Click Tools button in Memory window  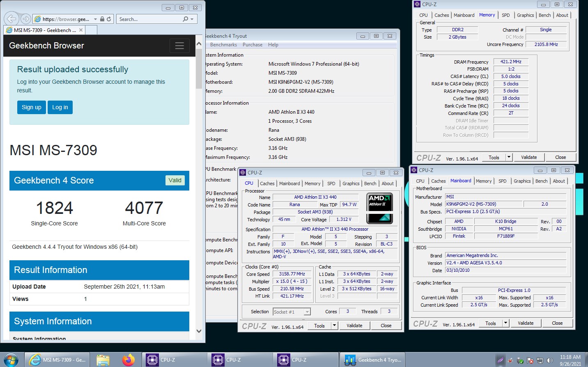(x=494, y=157)
